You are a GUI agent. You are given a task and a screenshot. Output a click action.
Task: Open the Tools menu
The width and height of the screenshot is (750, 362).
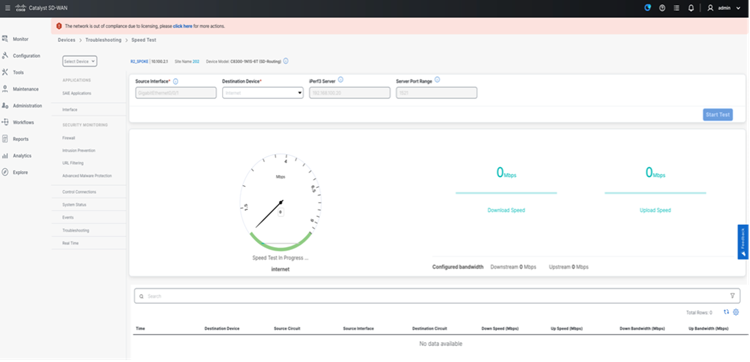18,73
